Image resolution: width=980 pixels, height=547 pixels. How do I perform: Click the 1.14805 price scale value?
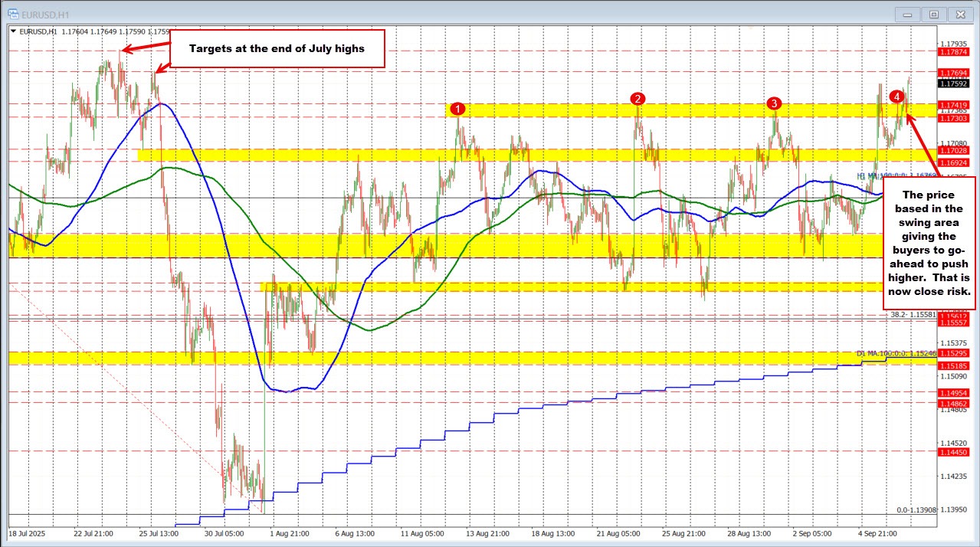click(x=955, y=410)
